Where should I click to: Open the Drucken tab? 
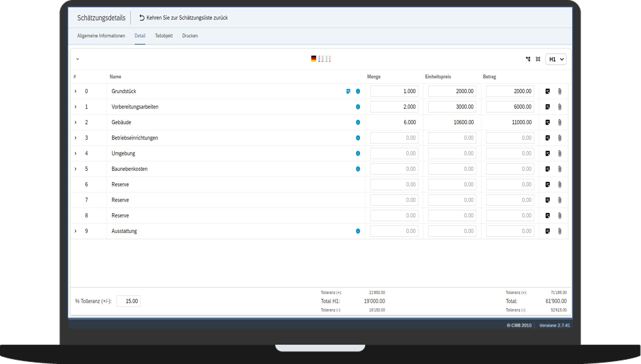(190, 36)
